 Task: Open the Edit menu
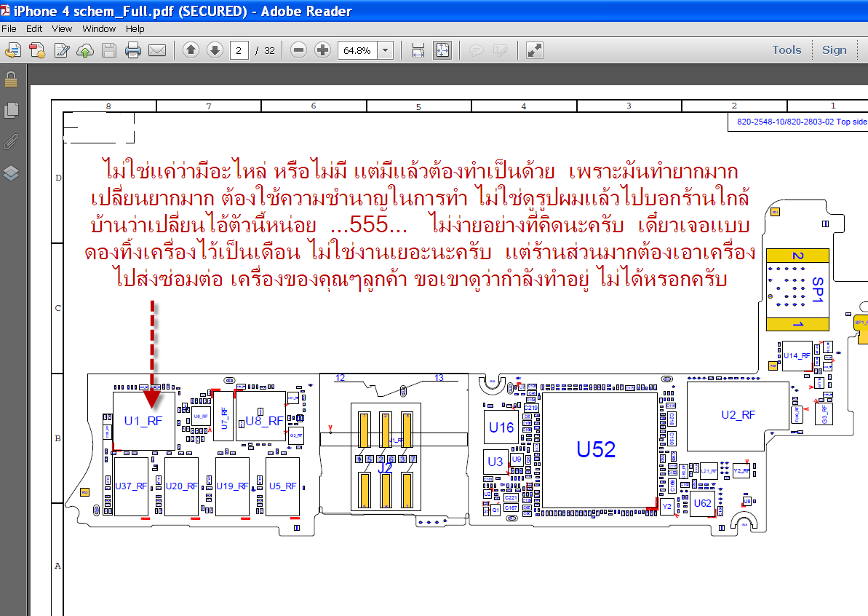pos(33,29)
